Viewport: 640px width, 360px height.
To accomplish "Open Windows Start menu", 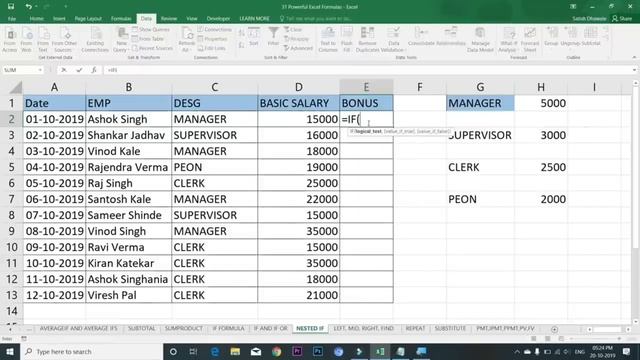I will pos(9,351).
